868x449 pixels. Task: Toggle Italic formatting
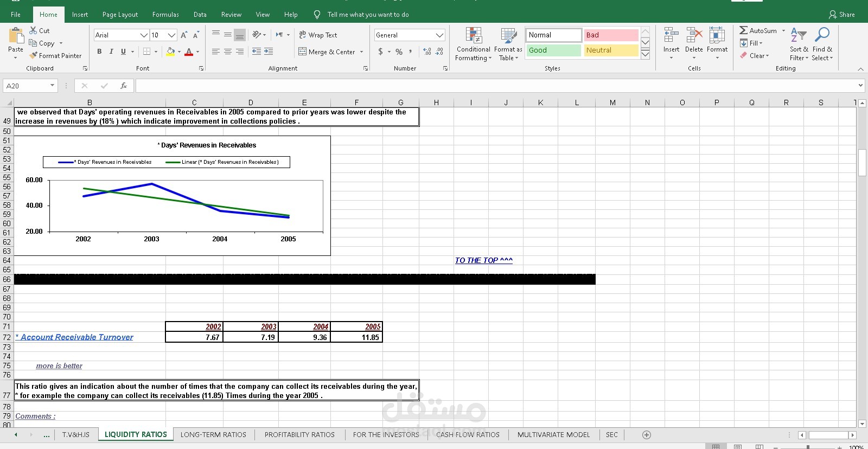click(x=111, y=52)
